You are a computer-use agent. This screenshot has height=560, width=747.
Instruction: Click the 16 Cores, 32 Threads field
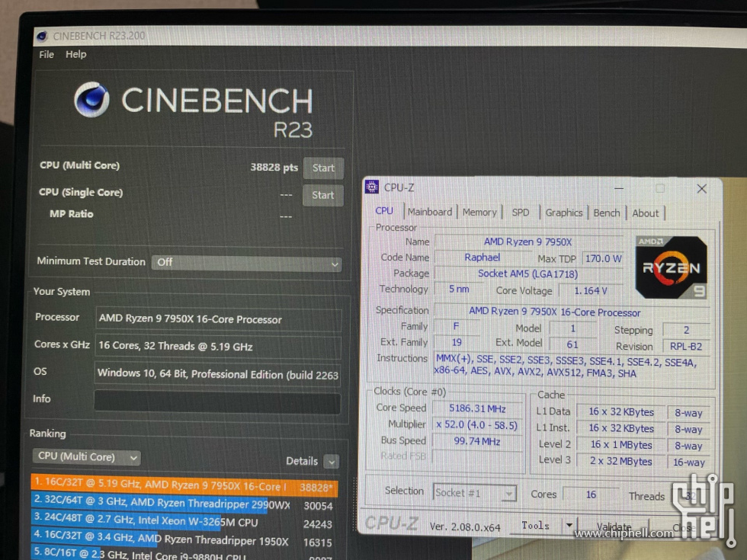click(219, 346)
